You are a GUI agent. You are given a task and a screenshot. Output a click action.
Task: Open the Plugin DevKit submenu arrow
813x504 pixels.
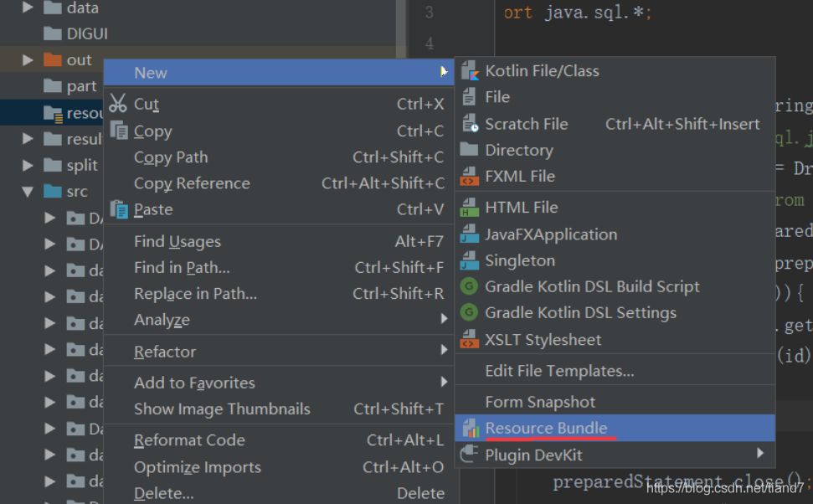click(x=760, y=453)
